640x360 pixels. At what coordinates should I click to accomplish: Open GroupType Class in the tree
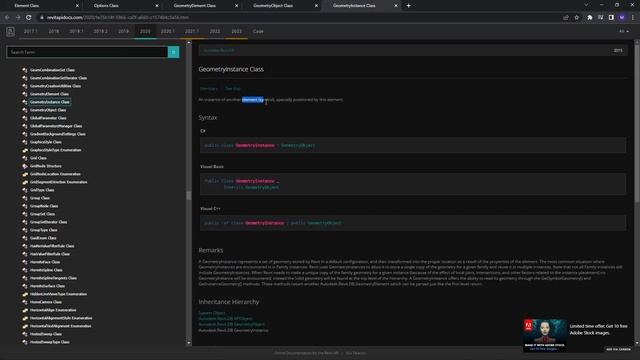(x=44, y=230)
